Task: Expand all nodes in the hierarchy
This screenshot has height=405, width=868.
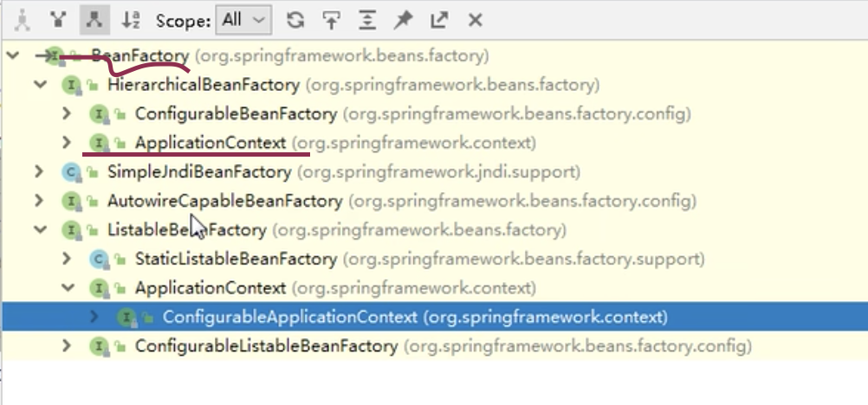Action: [x=367, y=21]
